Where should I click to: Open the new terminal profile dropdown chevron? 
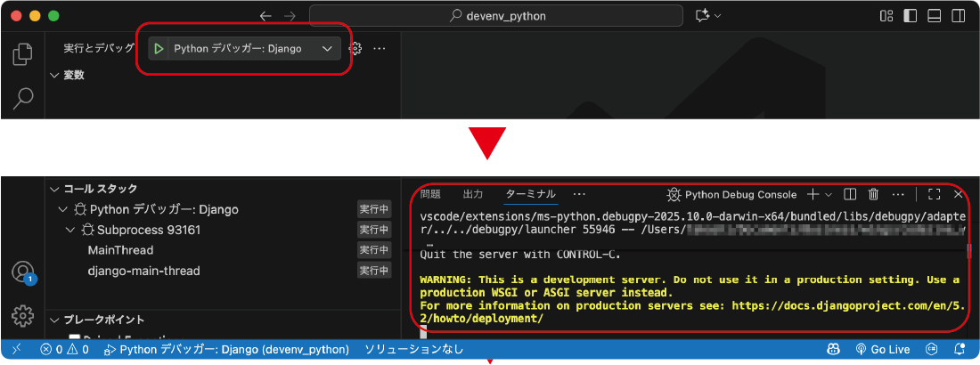[x=829, y=194]
